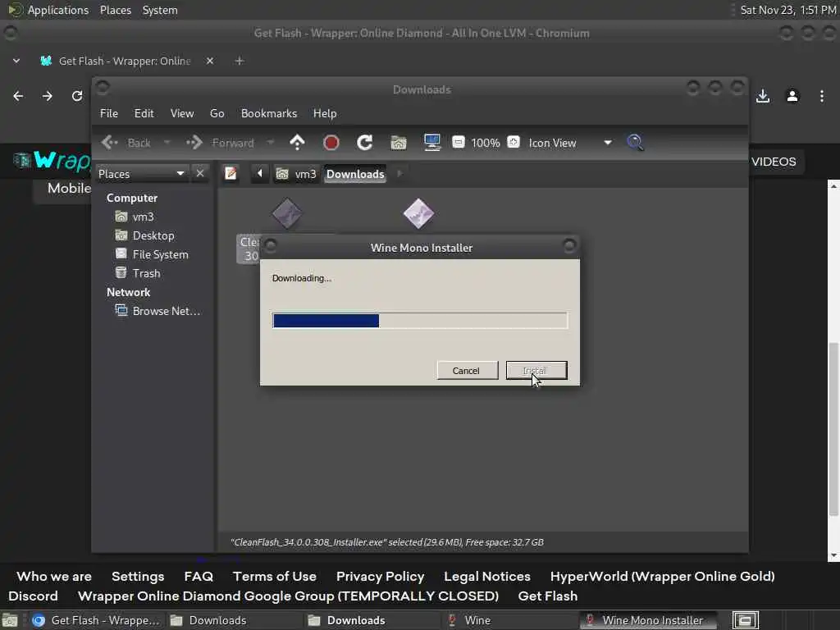Open Places sidebar selector dropdown
840x630 pixels.
point(142,174)
